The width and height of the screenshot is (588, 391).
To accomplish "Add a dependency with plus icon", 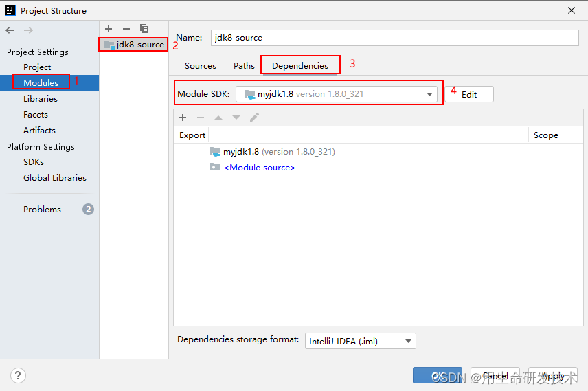I will 183,118.
